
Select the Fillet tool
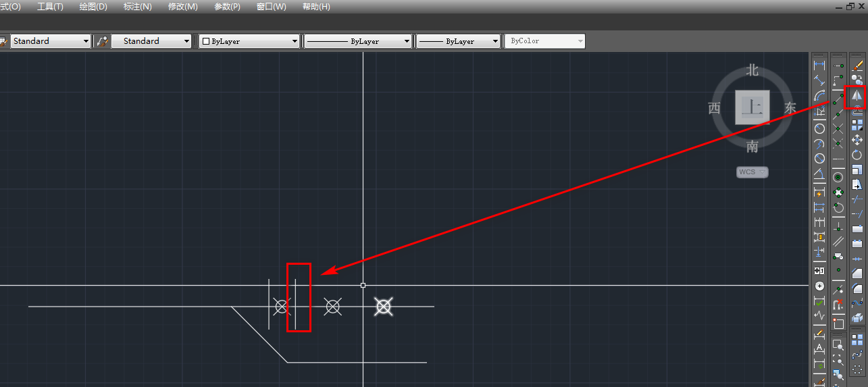[857, 288]
